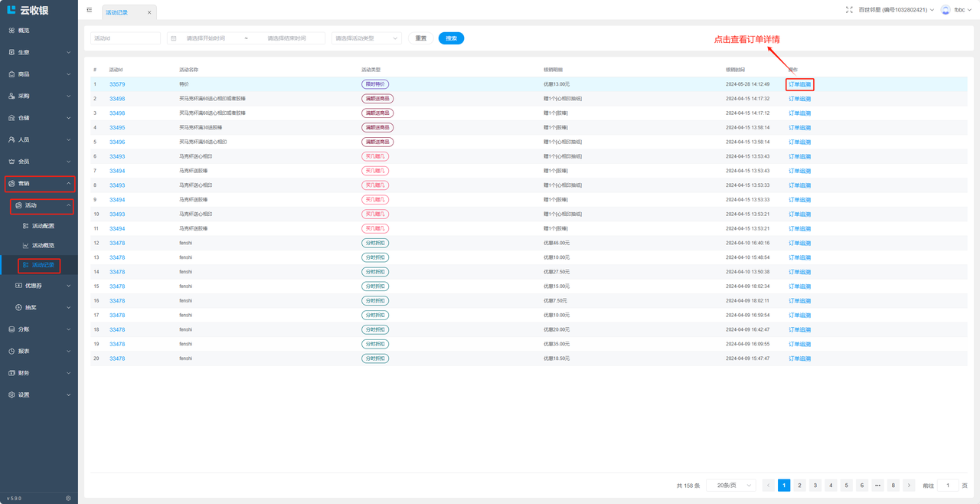Click the calendar icon in date range field
The width and height of the screenshot is (980, 504).
click(x=174, y=38)
